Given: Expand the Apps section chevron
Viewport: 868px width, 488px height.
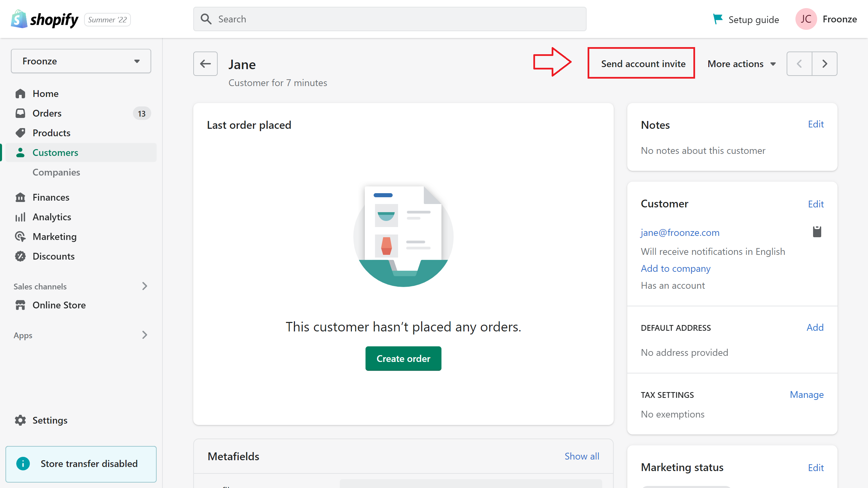Looking at the screenshot, I should tap(145, 335).
